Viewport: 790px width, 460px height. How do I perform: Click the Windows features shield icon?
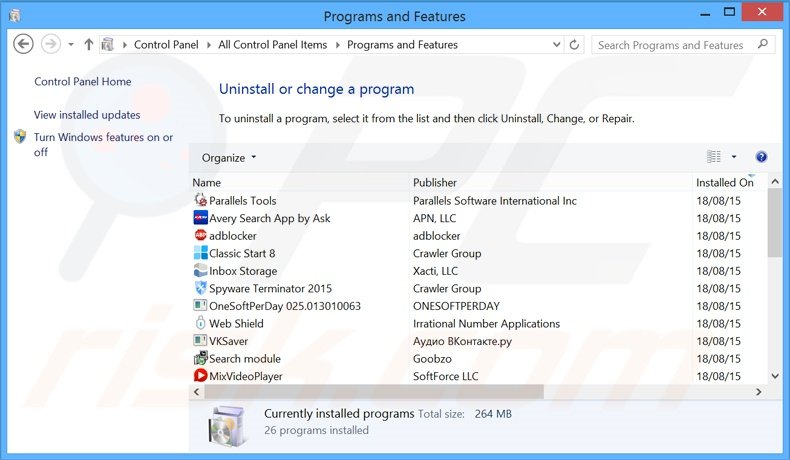point(20,137)
